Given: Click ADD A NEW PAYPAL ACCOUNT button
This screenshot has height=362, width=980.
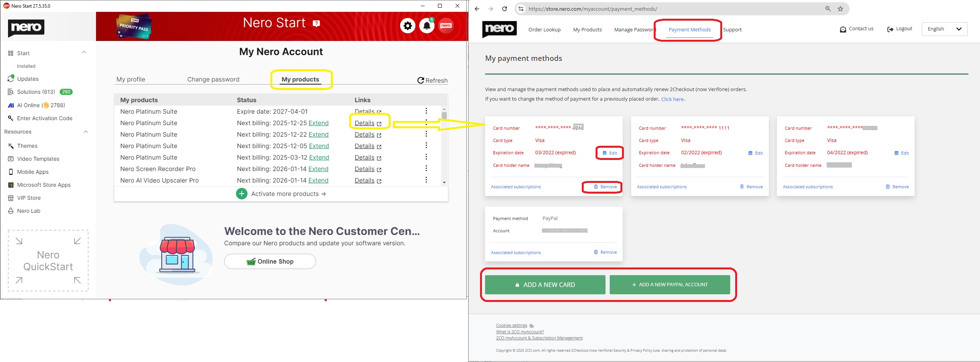Looking at the screenshot, I should (670, 285).
